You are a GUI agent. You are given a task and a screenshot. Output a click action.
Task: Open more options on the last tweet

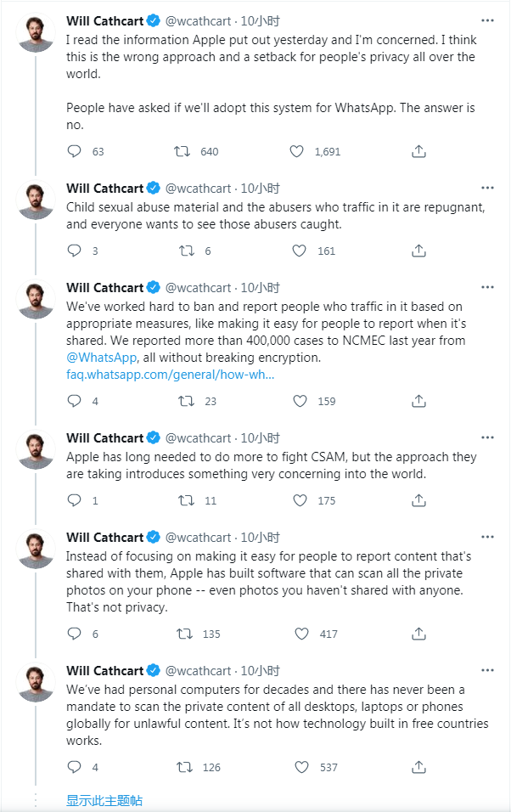point(487,671)
